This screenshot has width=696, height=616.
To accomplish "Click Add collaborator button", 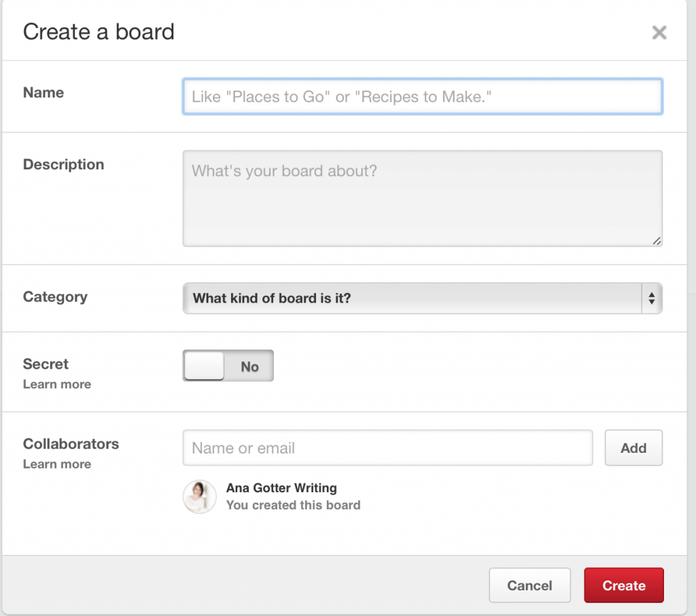I will 633,447.
